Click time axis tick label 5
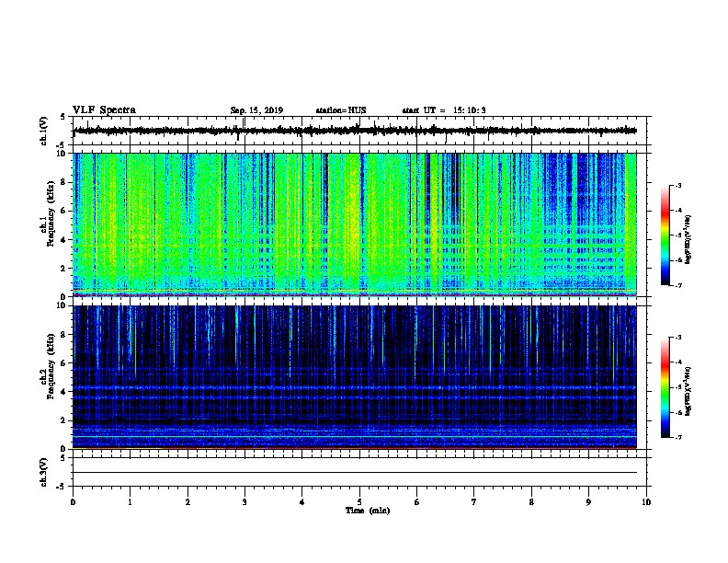This screenshot has height=563, width=728. tap(359, 501)
